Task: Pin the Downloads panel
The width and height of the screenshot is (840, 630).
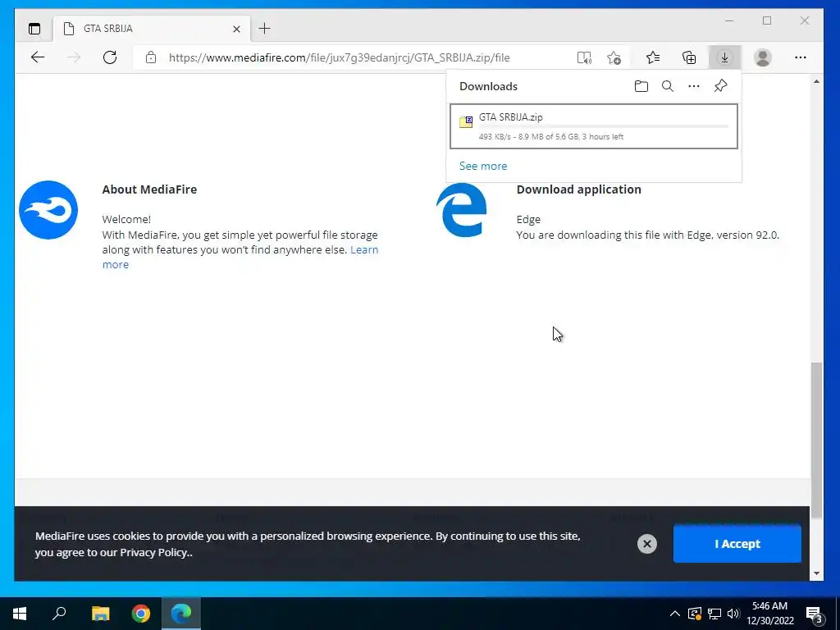Action: 720,85
